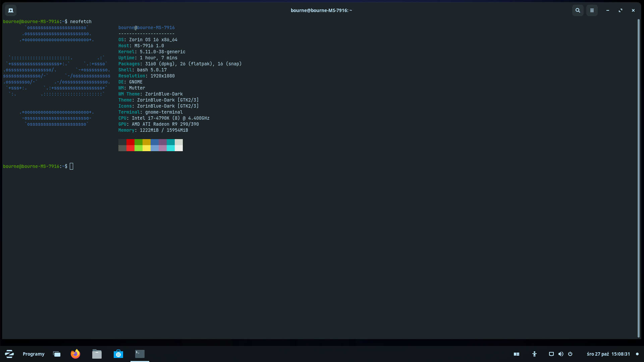This screenshot has height=362, width=644.
Task: Open the Programy applications menu
Action: coord(34,354)
